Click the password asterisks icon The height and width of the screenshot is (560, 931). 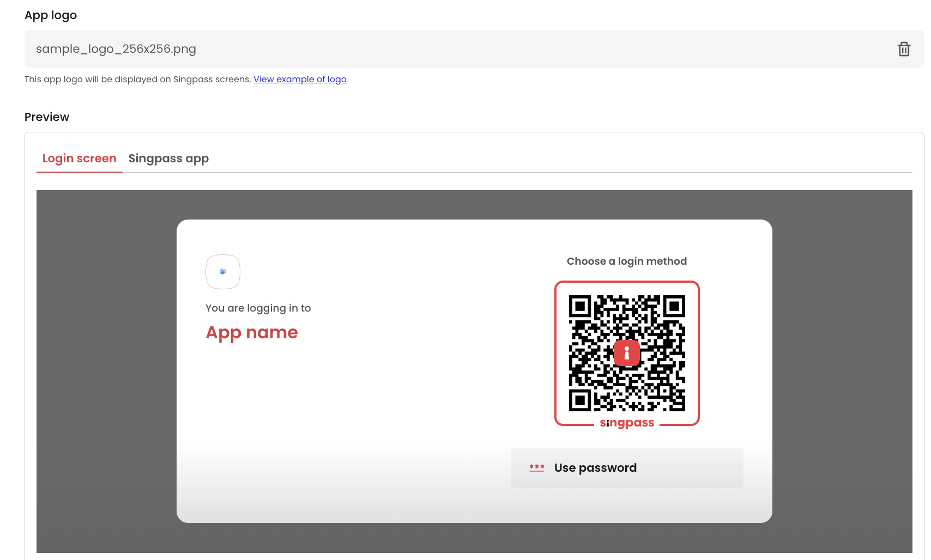coord(537,468)
